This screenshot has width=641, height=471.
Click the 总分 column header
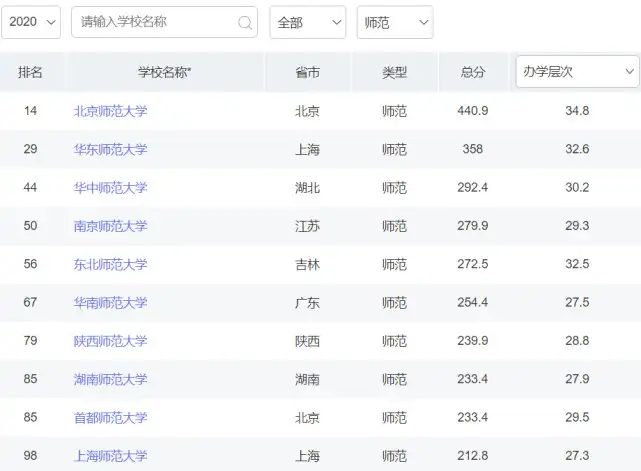tap(473, 72)
